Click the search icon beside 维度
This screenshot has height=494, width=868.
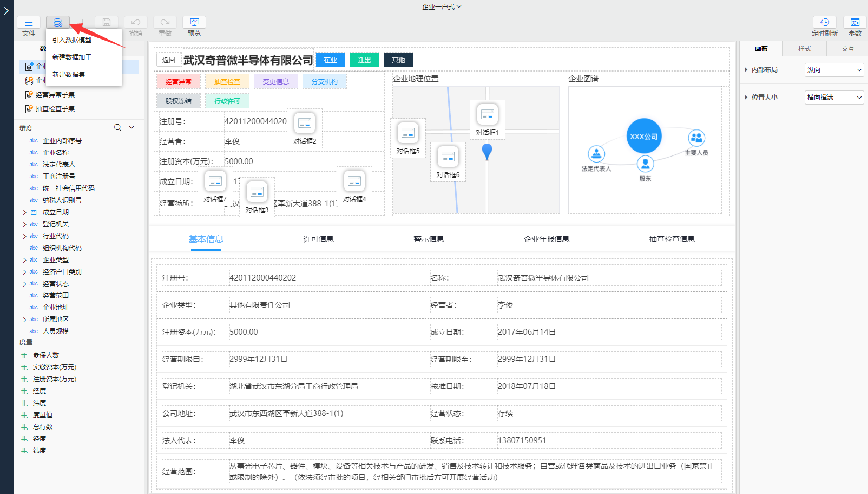[x=117, y=128]
